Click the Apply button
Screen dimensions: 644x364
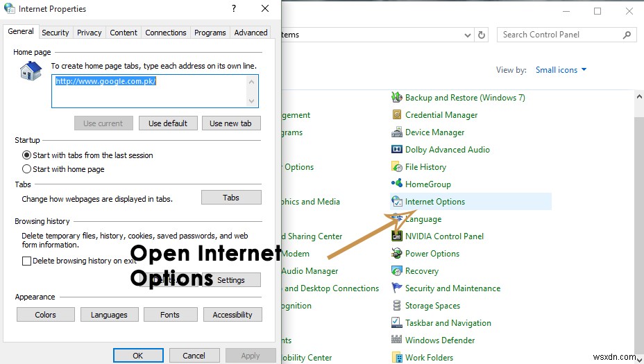coord(251,356)
